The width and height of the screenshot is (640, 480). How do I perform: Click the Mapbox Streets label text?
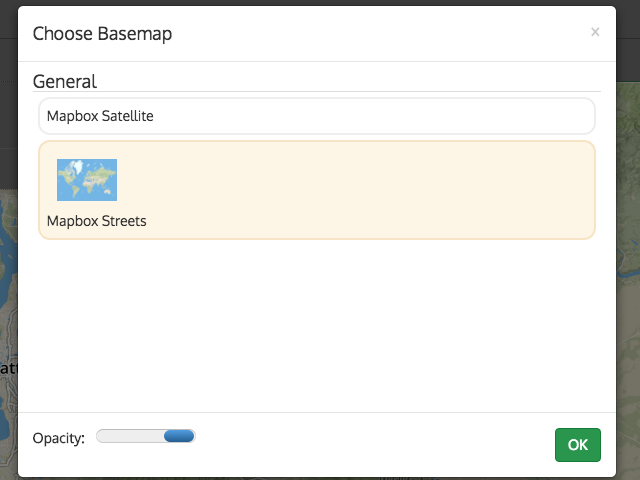(97, 221)
